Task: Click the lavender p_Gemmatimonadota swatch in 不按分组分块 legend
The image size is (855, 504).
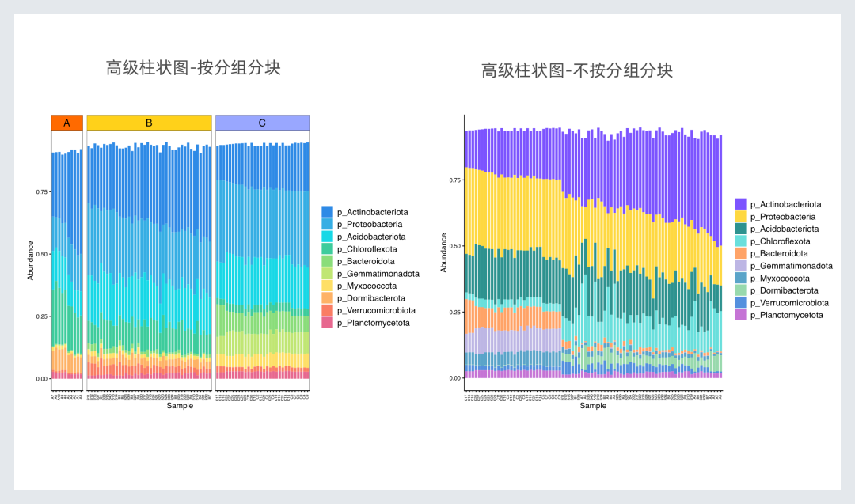Action: [740, 266]
